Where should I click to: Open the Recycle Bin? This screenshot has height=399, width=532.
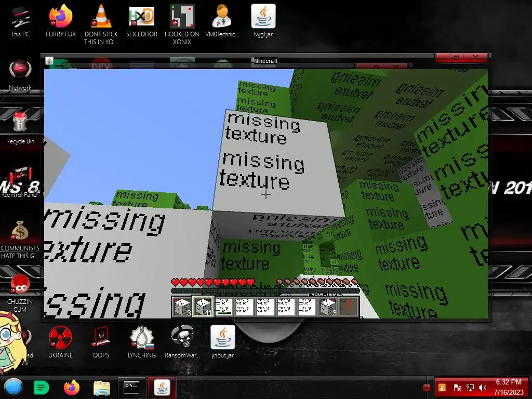point(20,128)
